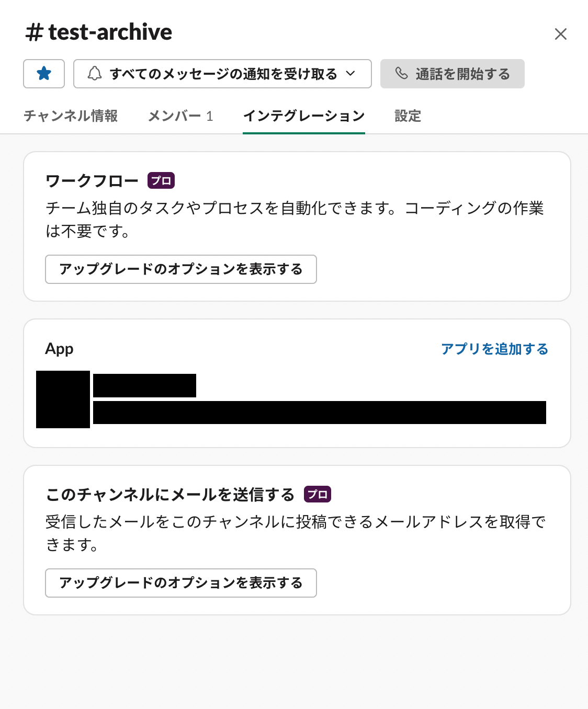Switch to the チャンネル情報 tab
The image size is (588, 709).
tap(71, 116)
